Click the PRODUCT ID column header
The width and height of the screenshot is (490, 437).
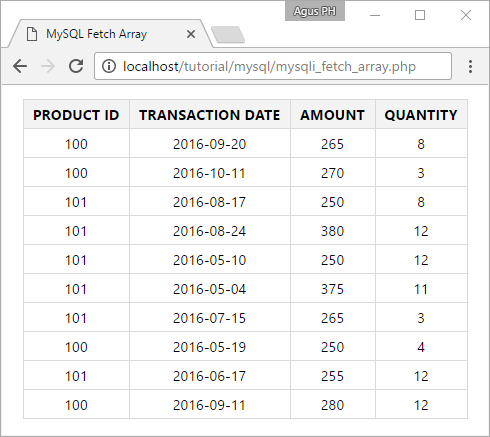tap(76, 115)
